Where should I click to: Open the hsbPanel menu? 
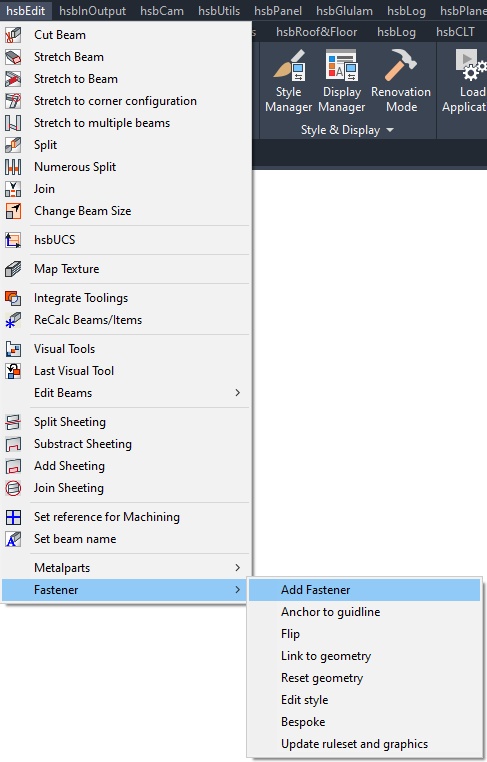coord(278,11)
